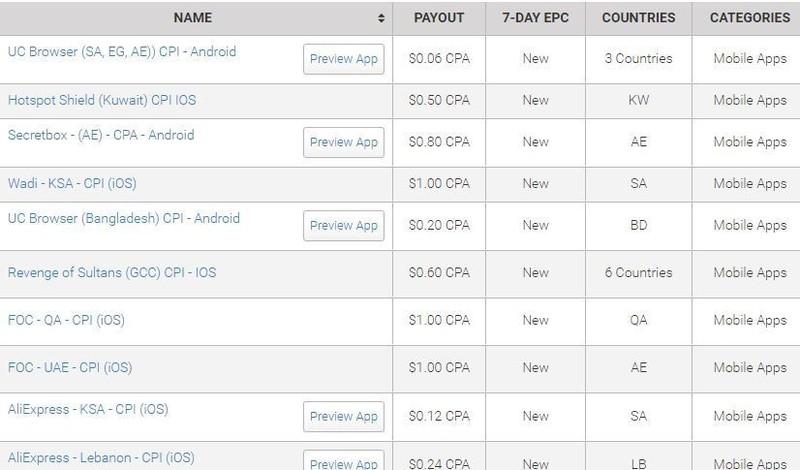The width and height of the screenshot is (800, 470).
Task: Preview App for UC Browser SA, EG, AE offer
Action: pos(344,59)
